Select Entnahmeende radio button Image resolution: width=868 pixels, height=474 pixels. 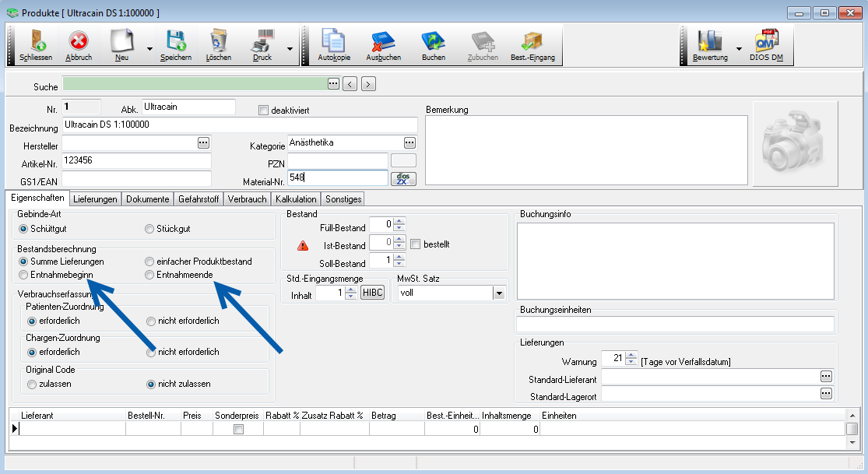click(149, 276)
